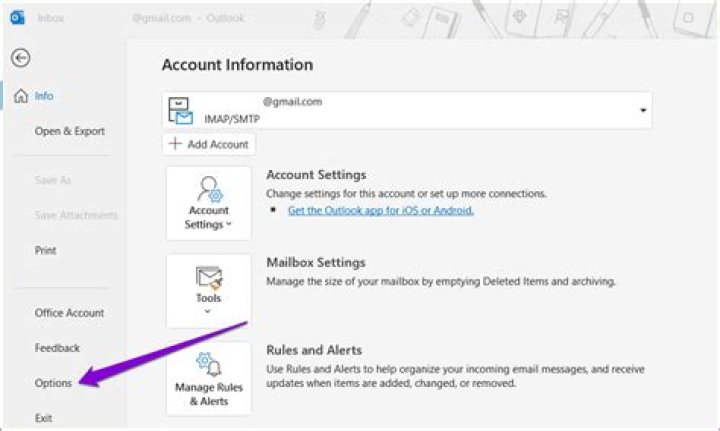Open Options from the sidebar
This screenshot has width=720, height=431.
(53, 383)
